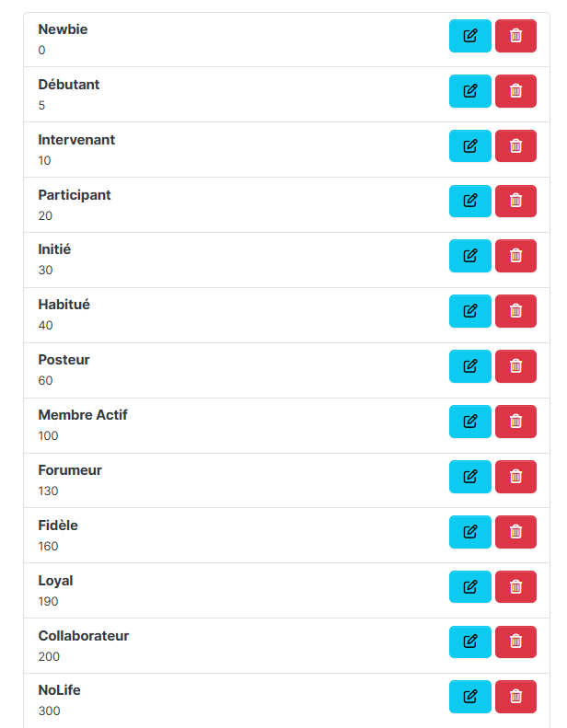Edit the Posteur rank

pyautogui.click(x=470, y=366)
